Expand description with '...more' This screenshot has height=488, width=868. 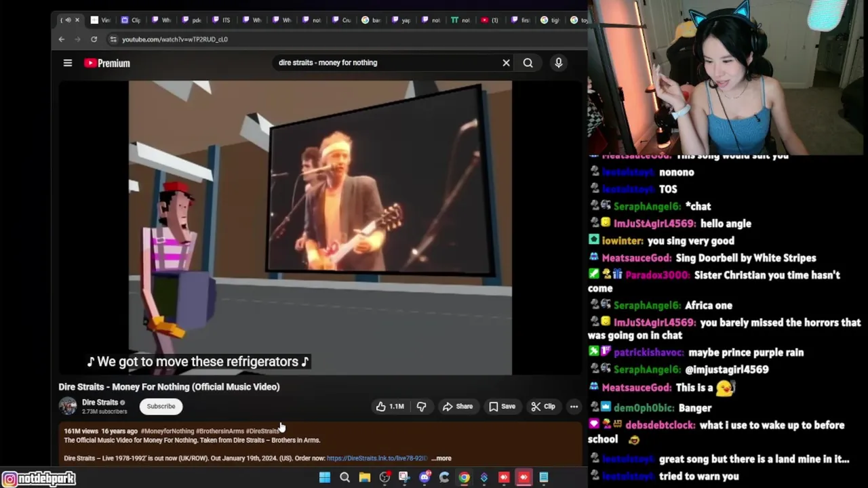(441, 458)
